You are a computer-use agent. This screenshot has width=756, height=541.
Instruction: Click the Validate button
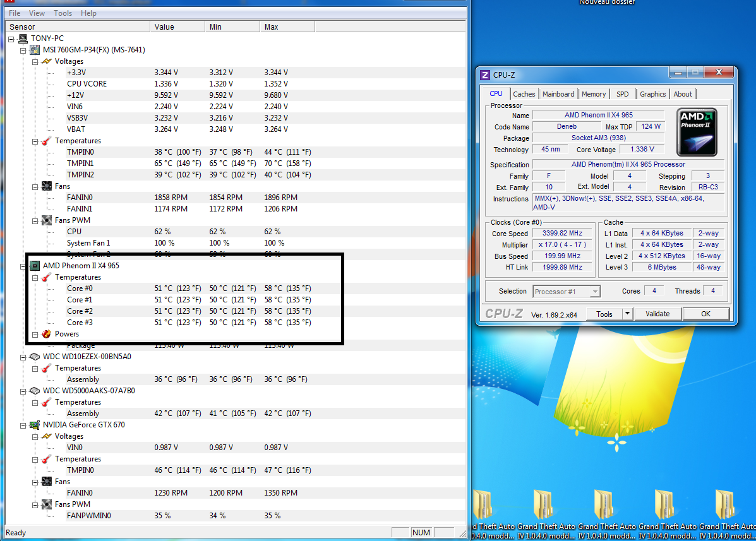(657, 314)
